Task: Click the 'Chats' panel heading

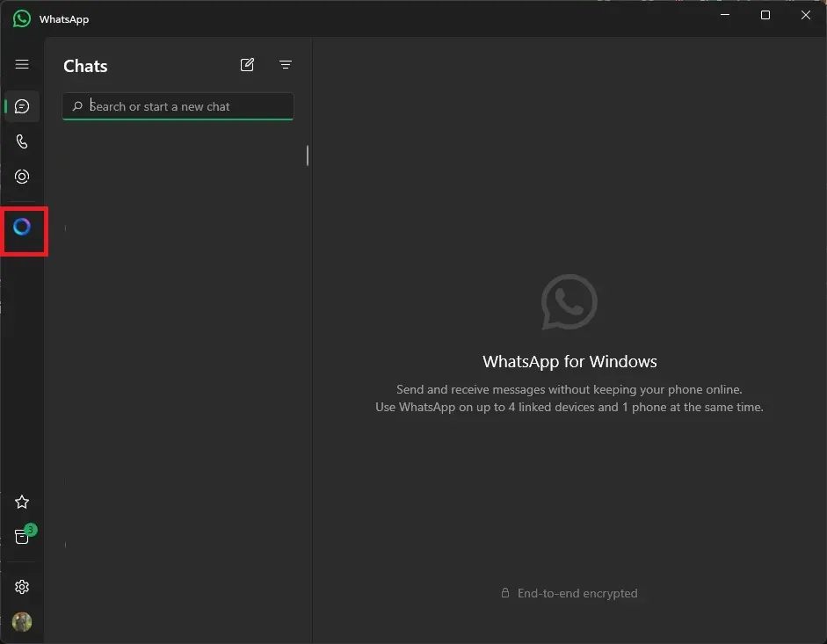Action: pos(85,66)
